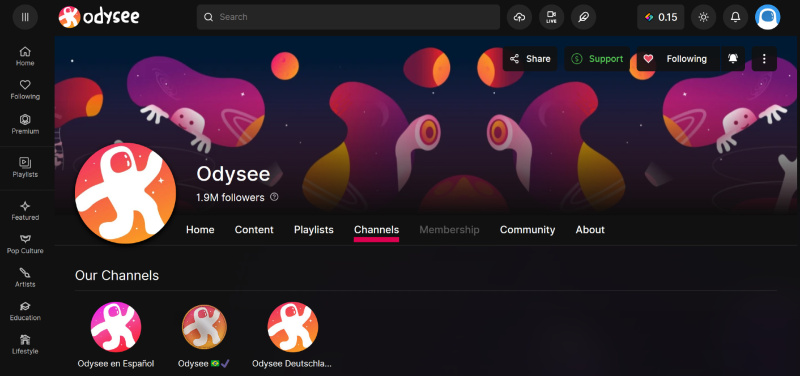Screen dimensions: 800x376
Task: Switch to the Membership tab
Action: pyautogui.click(x=449, y=230)
